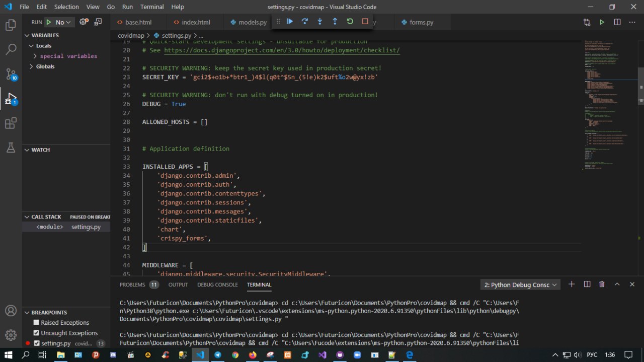Image resolution: width=644 pixels, height=362 pixels.
Task: Open the Django deployment checklist link
Action: coord(282,50)
